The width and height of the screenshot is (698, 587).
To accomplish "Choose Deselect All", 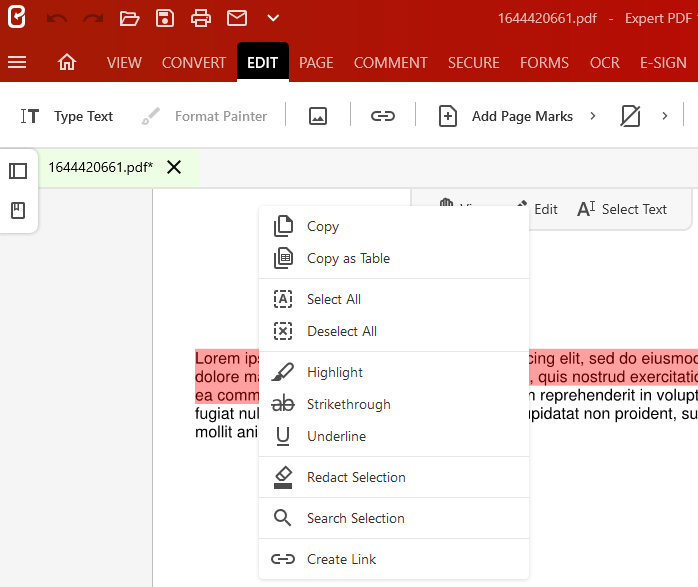I will pyautogui.click(x=394, y=331).
